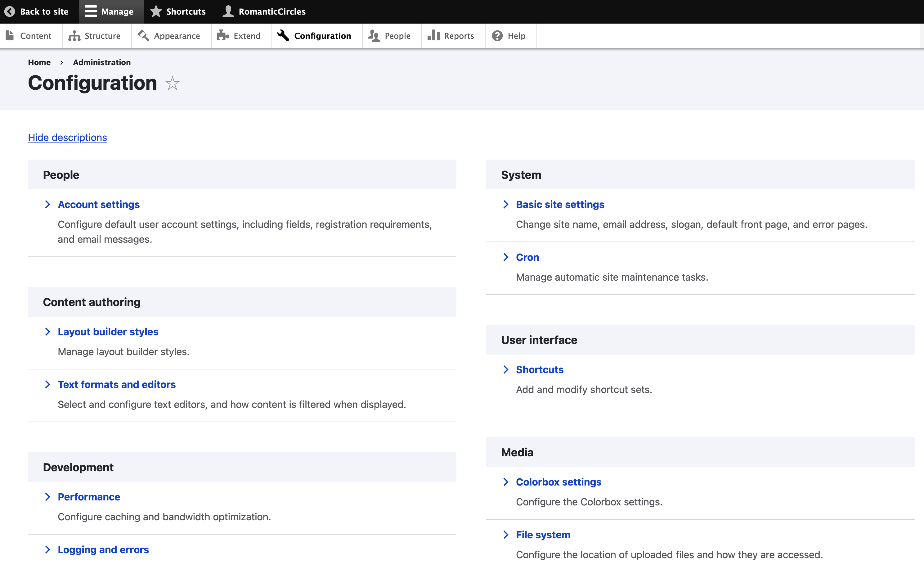
Task: Click the Extend puzzle piece icon
Action: pyautogui.click(x=222, y=36)
